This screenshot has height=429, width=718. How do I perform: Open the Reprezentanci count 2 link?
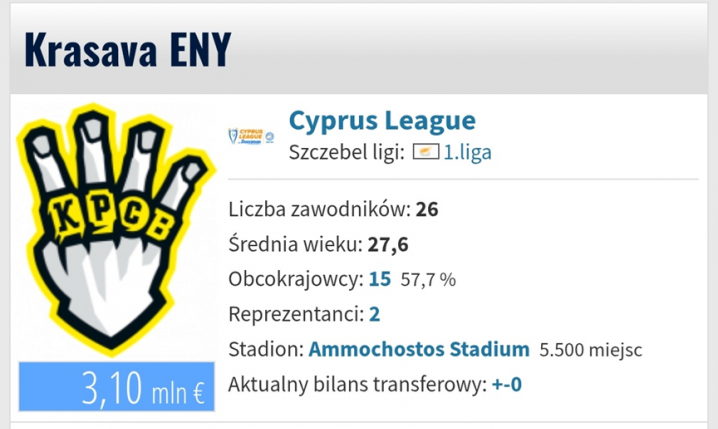point(375,314)
